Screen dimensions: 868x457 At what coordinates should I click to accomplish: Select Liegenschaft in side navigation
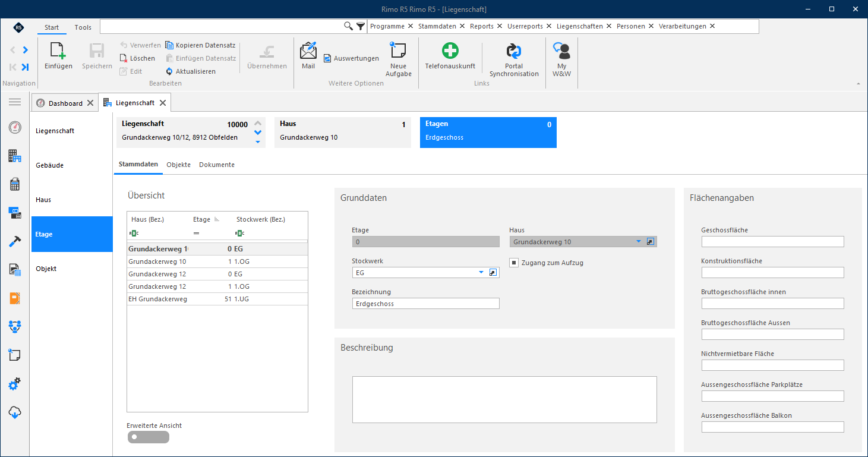click(72, 131)
